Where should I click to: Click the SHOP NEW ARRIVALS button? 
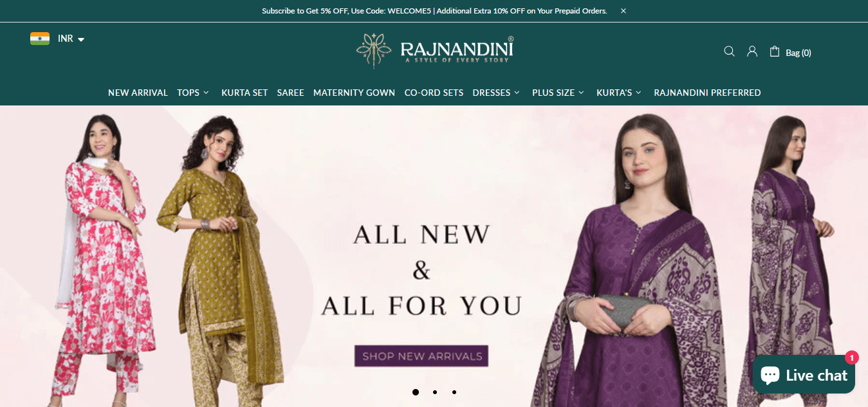click(x=422, y=356)
